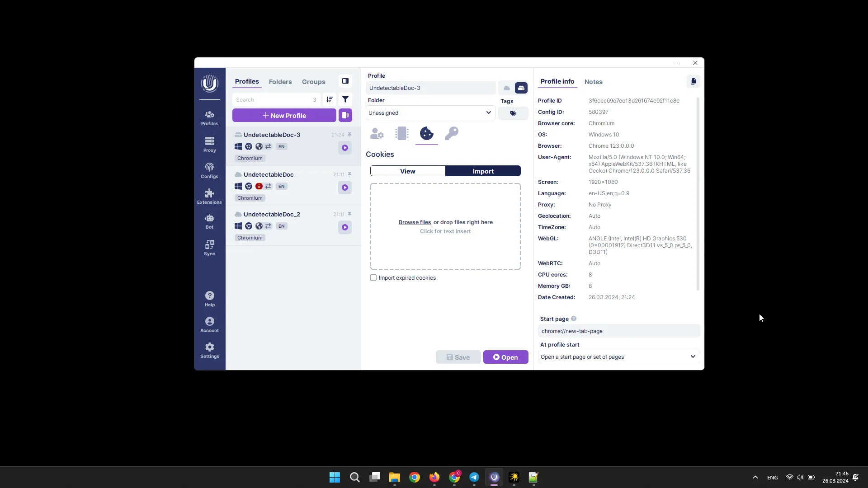Viewport: 868px width, 488px height.
Task: Open Settings gear in sidebar
Action: point(209,350)
